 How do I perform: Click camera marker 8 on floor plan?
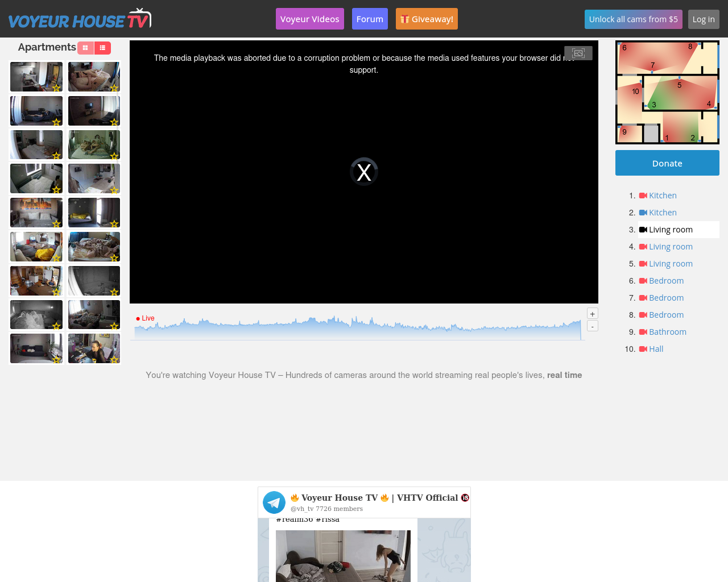click(x=690, y=47)
